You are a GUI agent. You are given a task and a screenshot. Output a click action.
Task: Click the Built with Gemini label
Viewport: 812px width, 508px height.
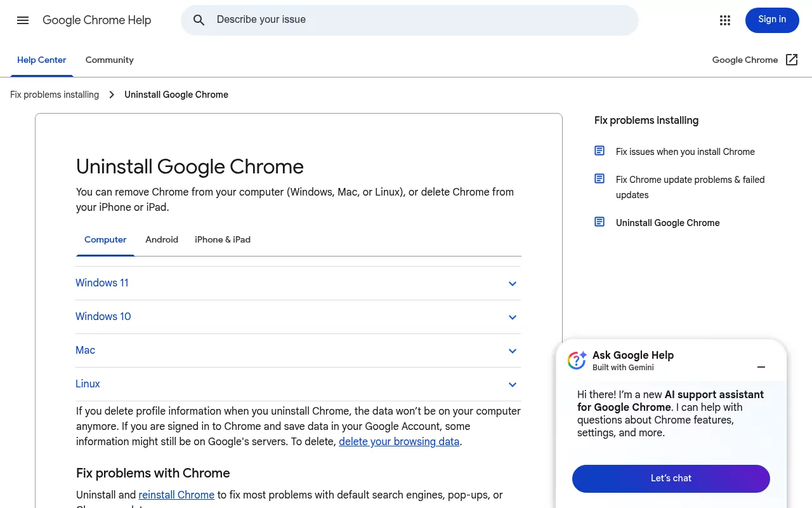coord(623,368)
